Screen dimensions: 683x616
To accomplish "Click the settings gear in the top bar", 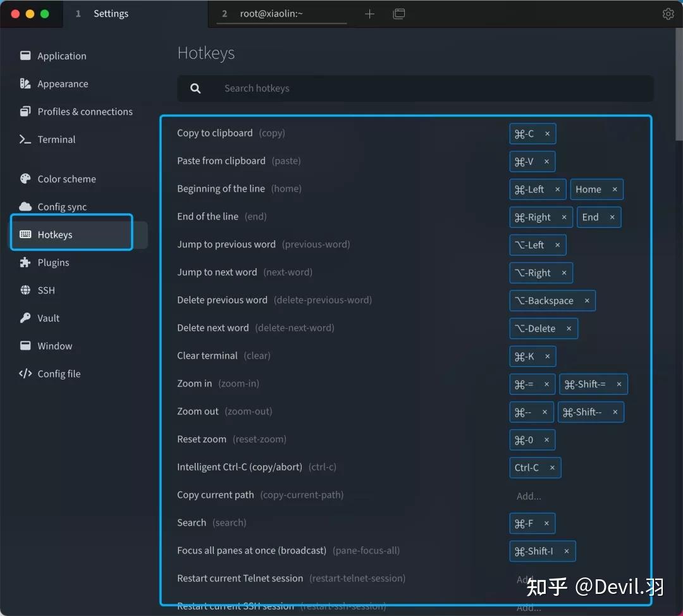I will tap(668, 13).
